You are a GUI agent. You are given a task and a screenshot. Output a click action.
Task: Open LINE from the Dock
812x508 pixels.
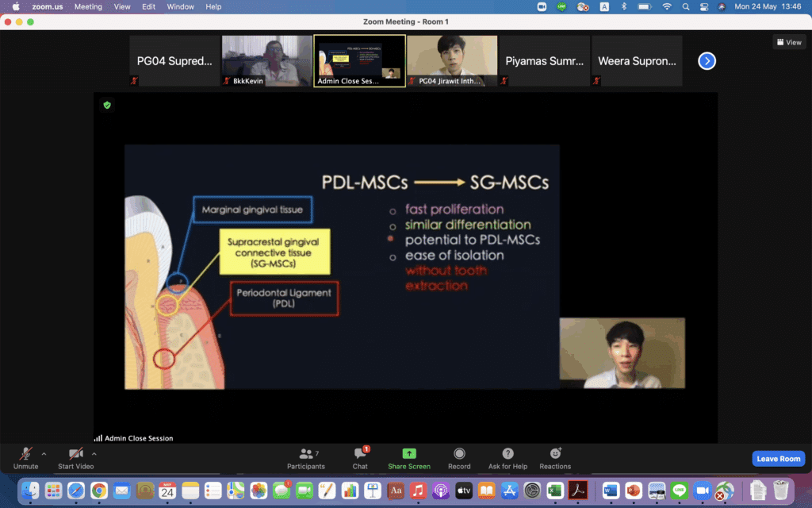(x=679, y=491)
